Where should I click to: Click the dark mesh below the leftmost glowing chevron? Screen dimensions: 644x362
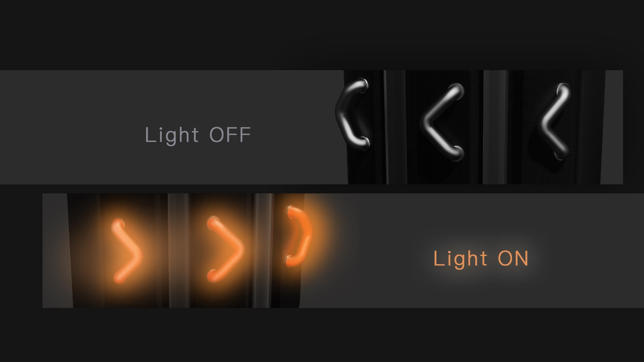click(x=129, y=296)
